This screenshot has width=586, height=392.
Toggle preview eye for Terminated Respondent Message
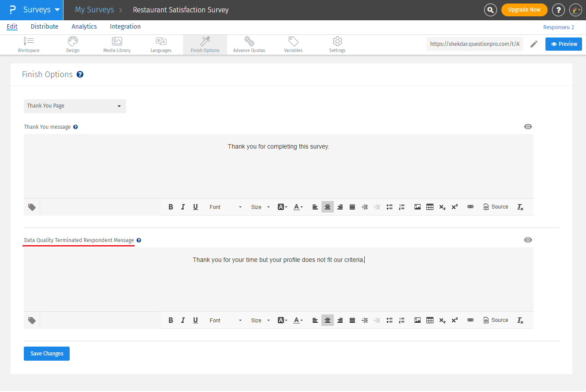[x=528, y=240]
